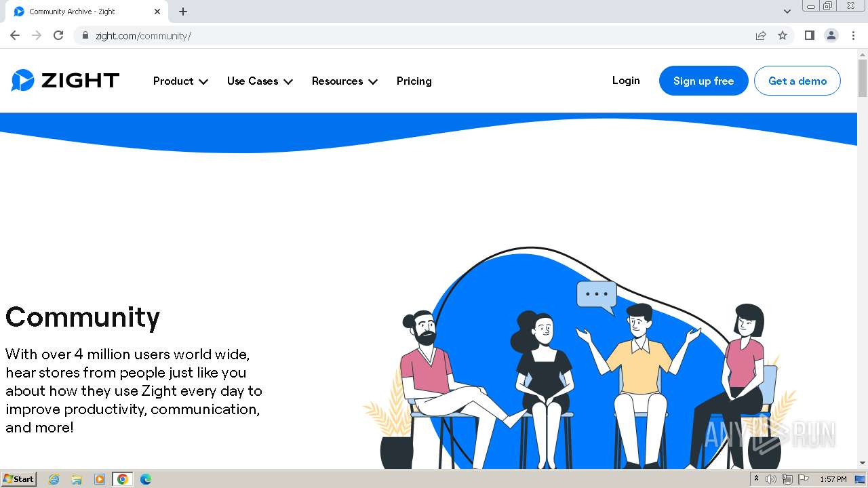
Task: Click the forward navigation arrow
Action: tap(37, 35)
